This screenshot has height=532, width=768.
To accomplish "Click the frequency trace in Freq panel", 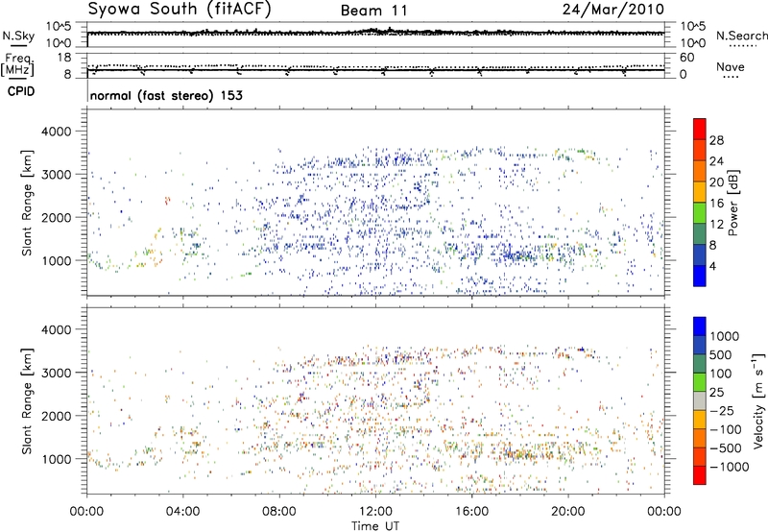I will tap(375, 70).
